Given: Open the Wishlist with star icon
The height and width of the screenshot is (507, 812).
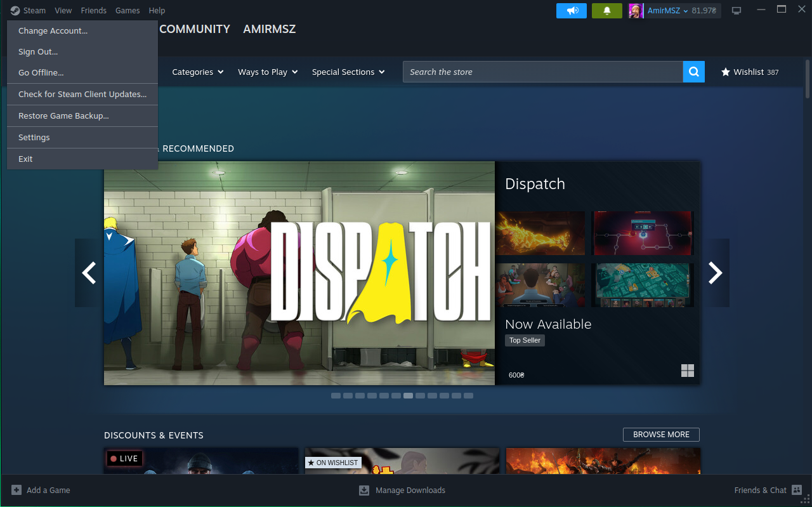Looking at the screenshot, I should [x=749, y=72].
